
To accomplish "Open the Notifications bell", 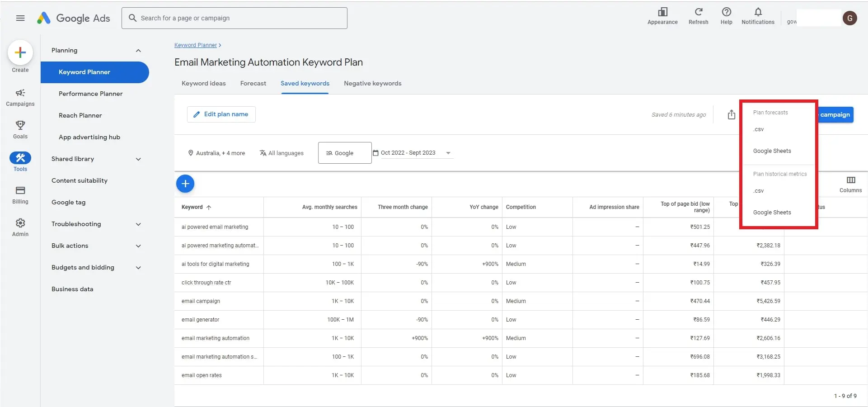I will coord(758,15).
